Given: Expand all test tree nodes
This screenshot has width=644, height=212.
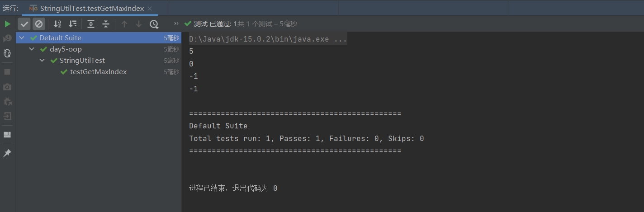Looking at the screenshot, I should point(91,24).
